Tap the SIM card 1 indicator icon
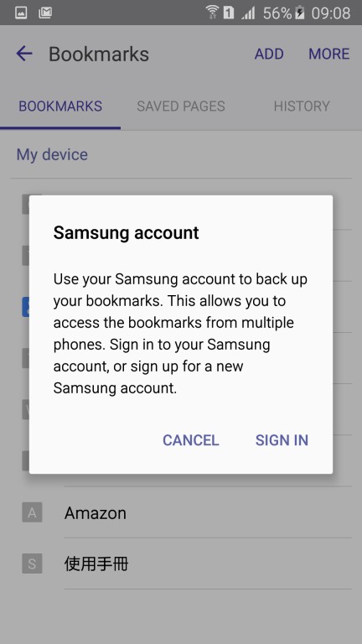 pyautogui.click(x=229, y=13)
